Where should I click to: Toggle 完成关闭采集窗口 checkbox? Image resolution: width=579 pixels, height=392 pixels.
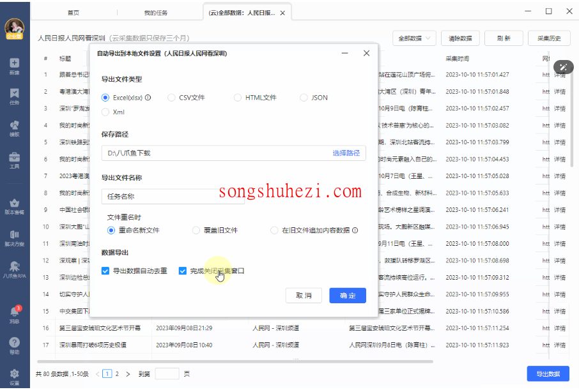click(x=182, y=271)
